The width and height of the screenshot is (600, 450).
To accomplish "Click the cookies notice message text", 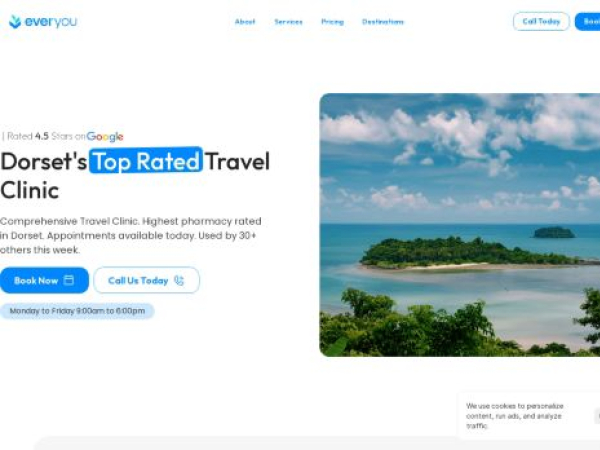I will pos(515,416).
